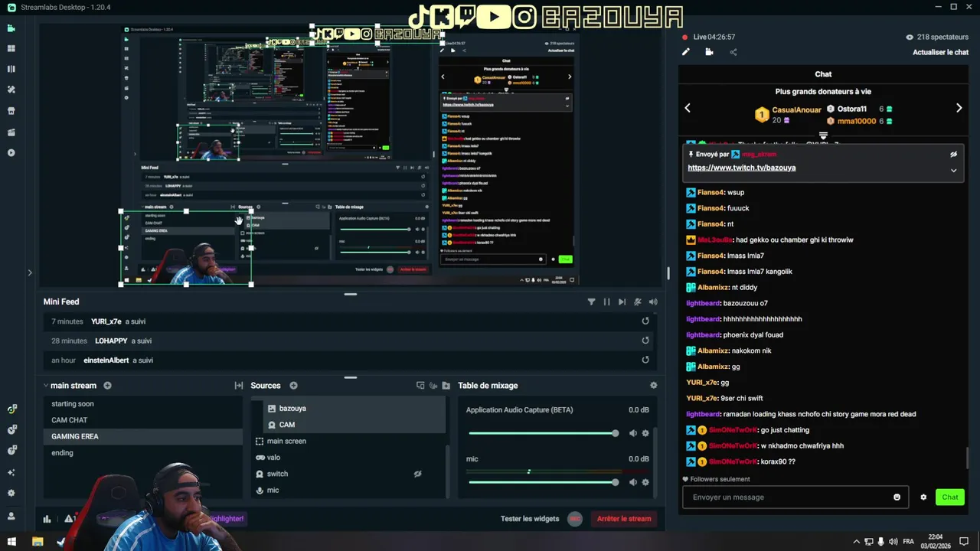980x551 pixels.
Task: Click the edit stream info pencil icon
Action: coord(686,52)
